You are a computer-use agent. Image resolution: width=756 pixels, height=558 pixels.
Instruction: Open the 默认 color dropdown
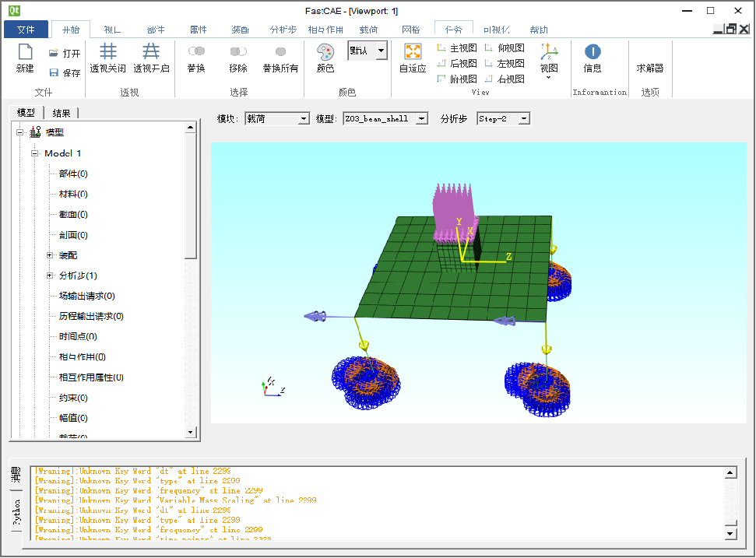pyautogui.click(x=382, y=50)
